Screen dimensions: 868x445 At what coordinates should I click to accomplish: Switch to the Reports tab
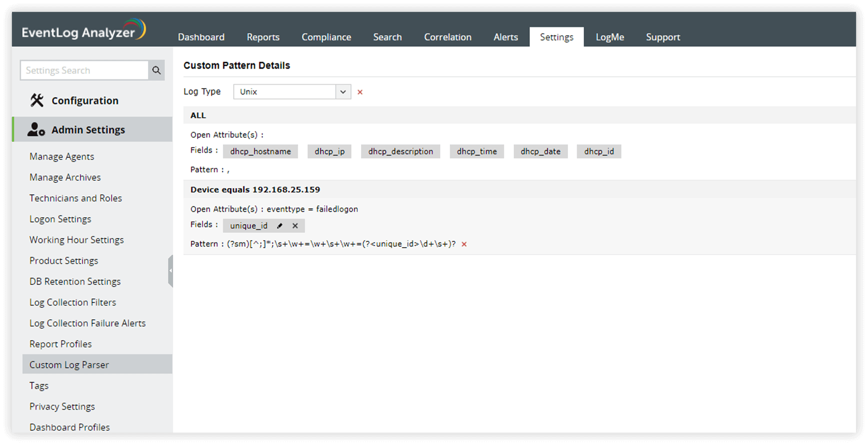pyautogui.click(x=263, y=37)
